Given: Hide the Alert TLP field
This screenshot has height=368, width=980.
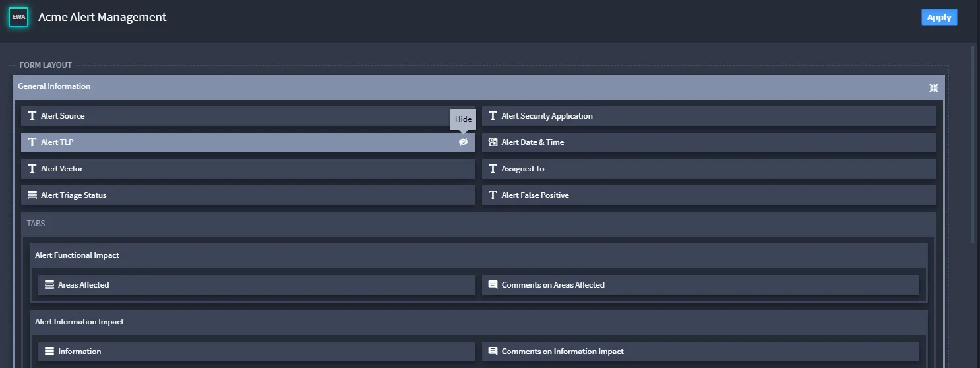Looking at the screenshot, I should click(x=464, y=142).
